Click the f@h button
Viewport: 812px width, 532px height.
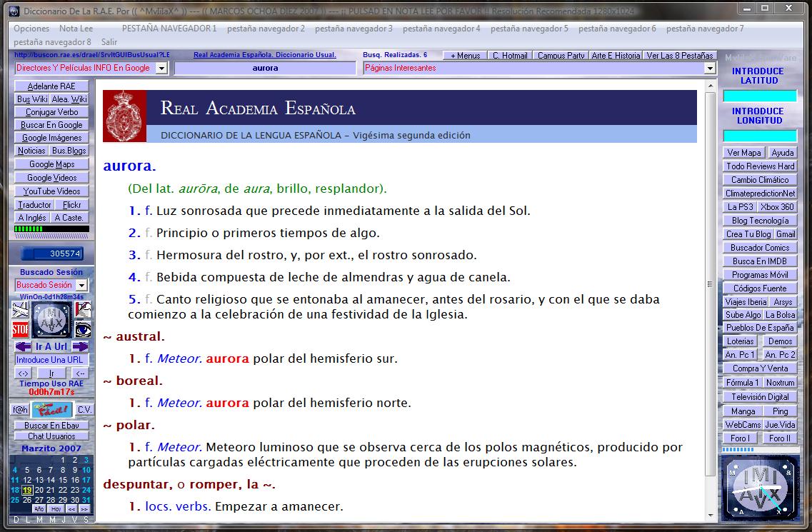pos(20,410)
